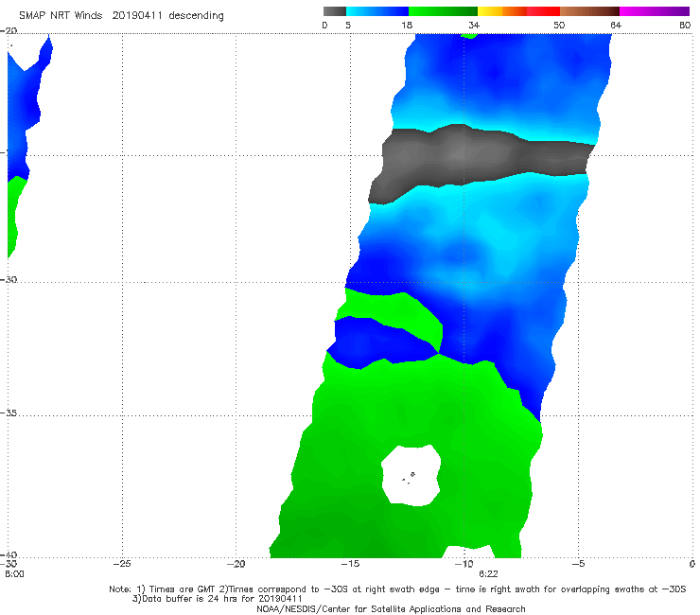This screenshot has width=700, height=615.
Task: Click the swath time '6:22'
Action: [488, 574]
